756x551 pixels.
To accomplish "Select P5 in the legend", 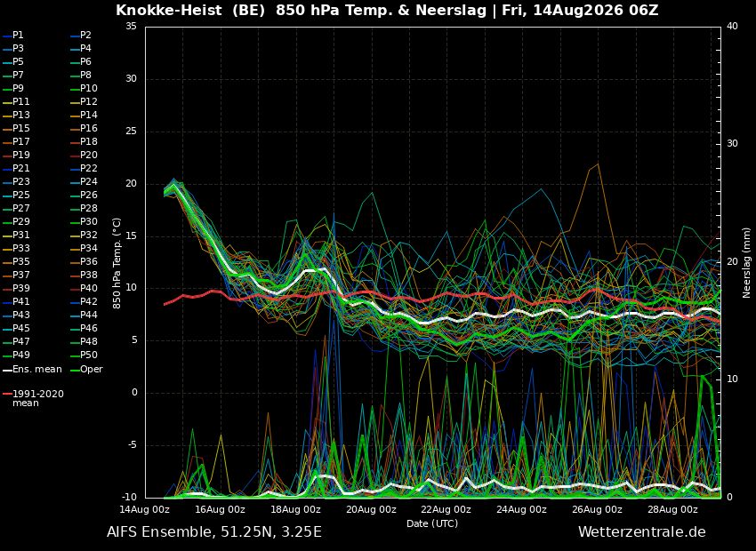I will coord(13,61).
